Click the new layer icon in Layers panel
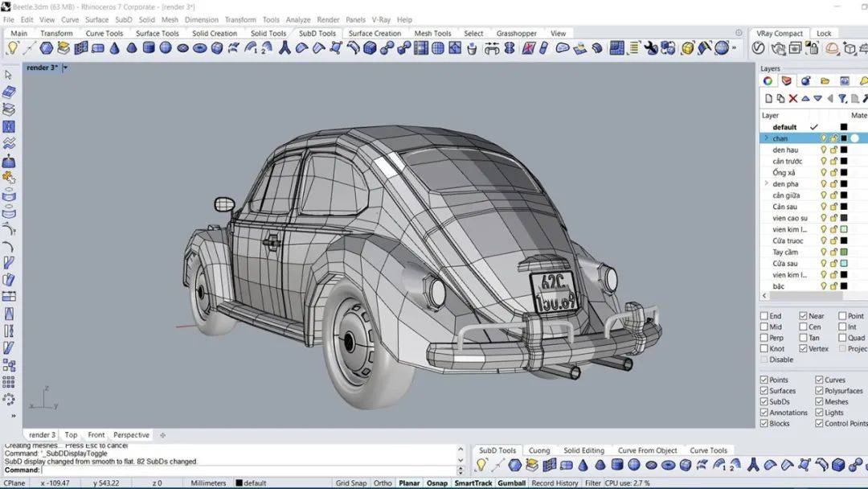This screenshot has width=868, height=489. click(768, 99)
